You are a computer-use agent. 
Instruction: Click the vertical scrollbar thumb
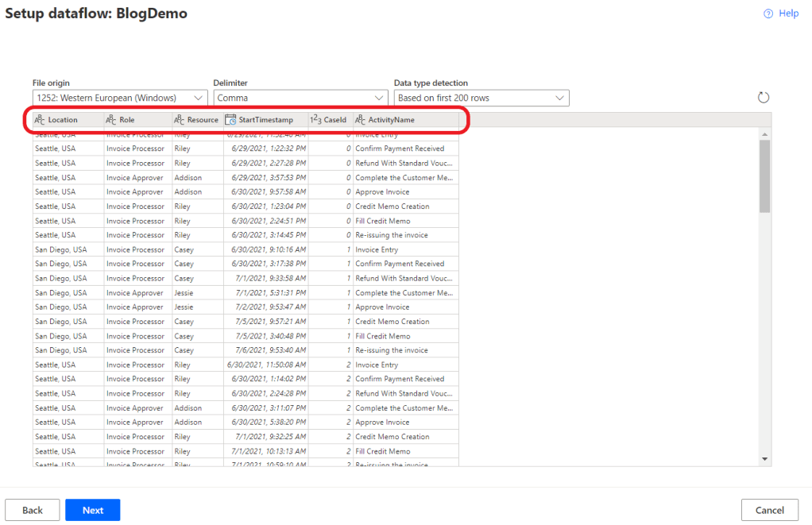click(x=764, y=176)
